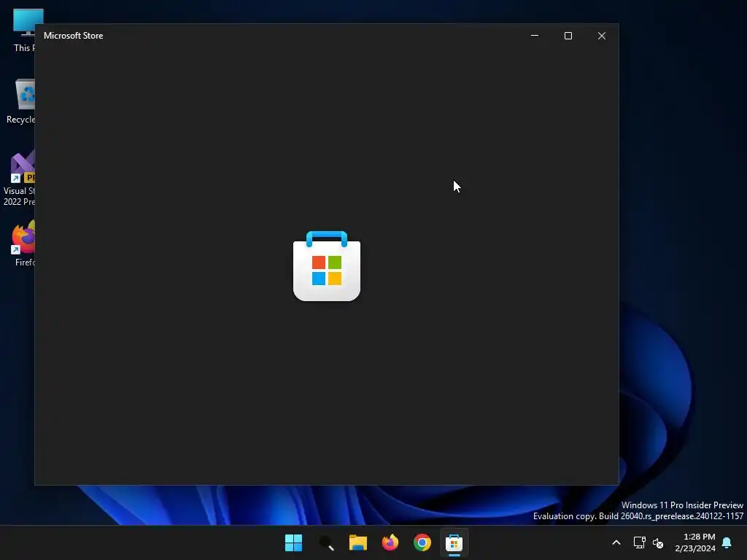
Task: Open Google Chrome from the taskbar
Action: pyautogui.click(x=422, y=542)
